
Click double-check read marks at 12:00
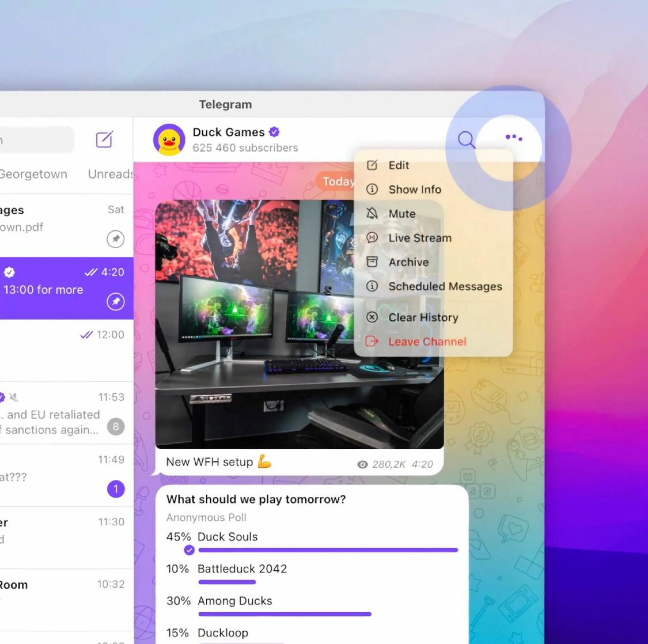[x=86, y=335]
